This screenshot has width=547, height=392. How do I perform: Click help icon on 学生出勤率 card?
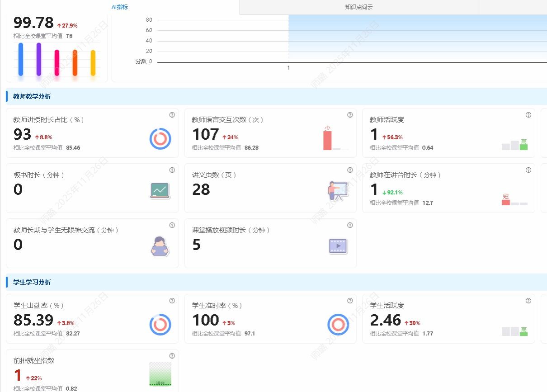(172, 301)
